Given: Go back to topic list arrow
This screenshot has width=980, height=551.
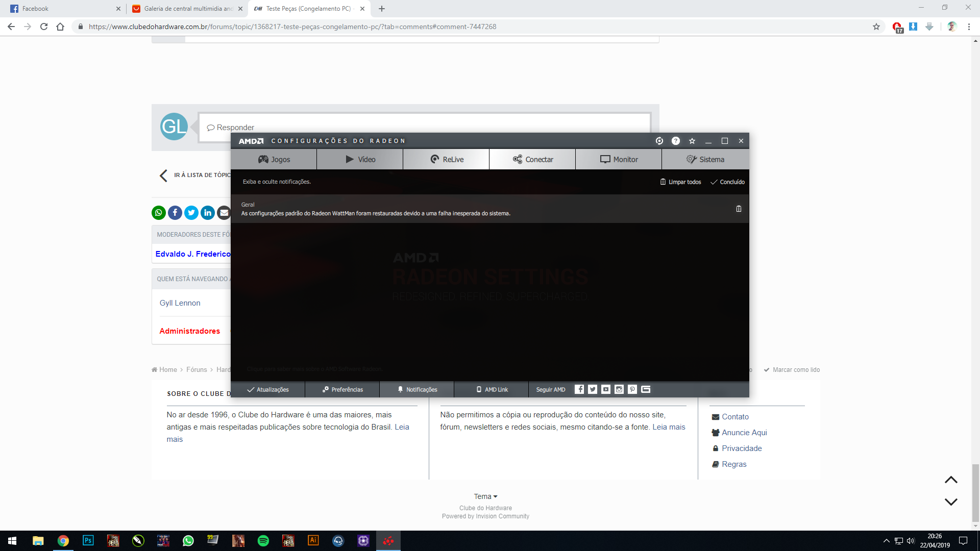Looking at the screenshot, I should click(163, 176).
